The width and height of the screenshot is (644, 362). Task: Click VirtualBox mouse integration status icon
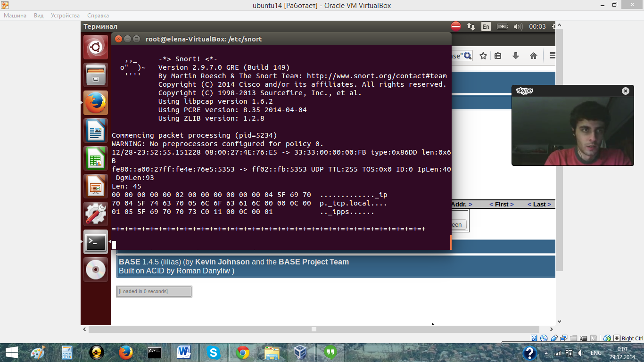[607, 338]
